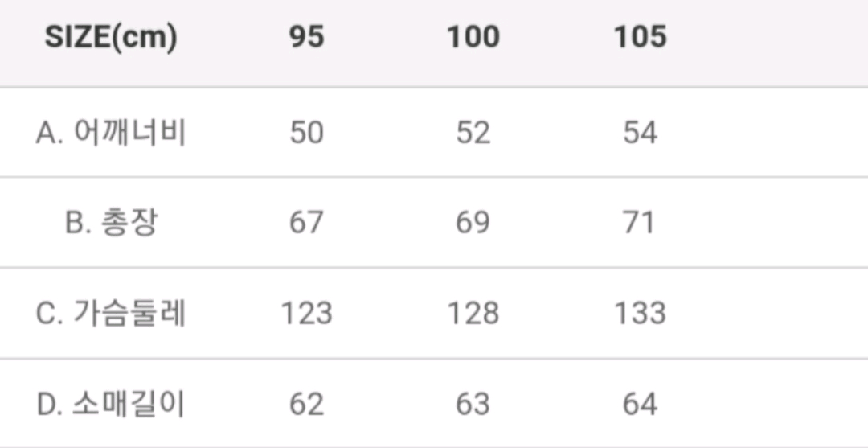This screenshot has width=868, height=448.
Task: Click total length value 67
Action: click(306, 223)
